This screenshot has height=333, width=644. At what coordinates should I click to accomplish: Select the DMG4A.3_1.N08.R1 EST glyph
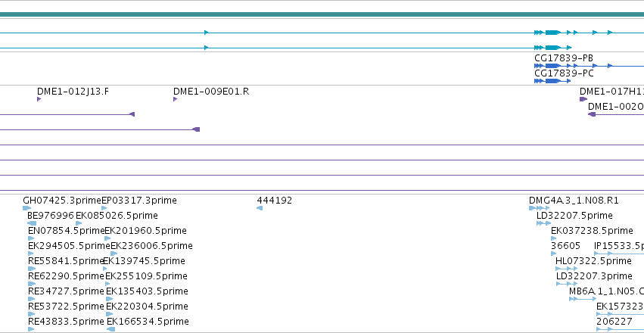point(540,208)
